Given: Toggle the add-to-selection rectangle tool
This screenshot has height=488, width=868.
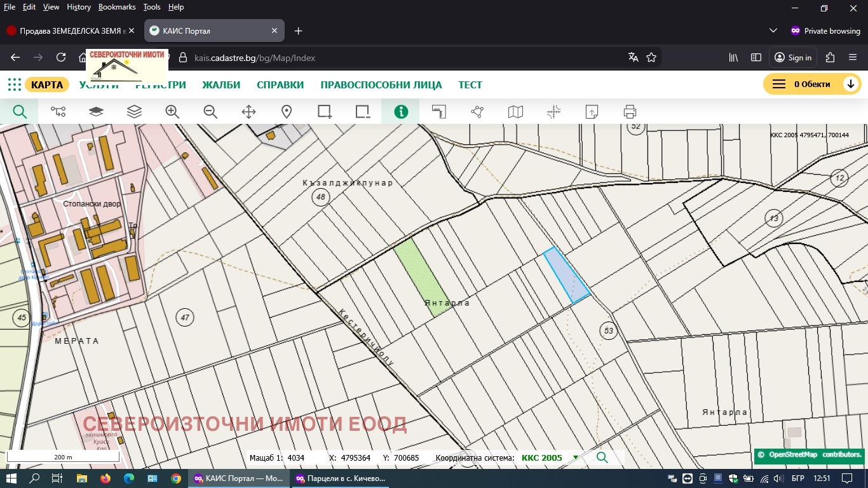Looking at the screenshot, I should [x=325, y=112].
